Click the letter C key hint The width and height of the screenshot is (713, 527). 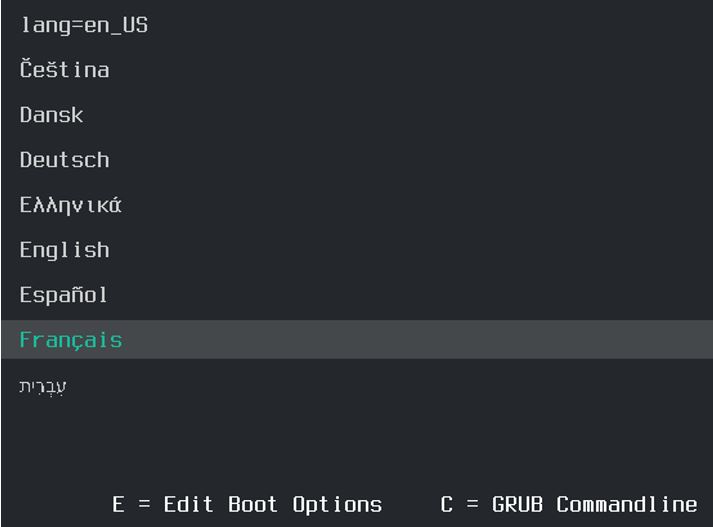pos(447,504)
